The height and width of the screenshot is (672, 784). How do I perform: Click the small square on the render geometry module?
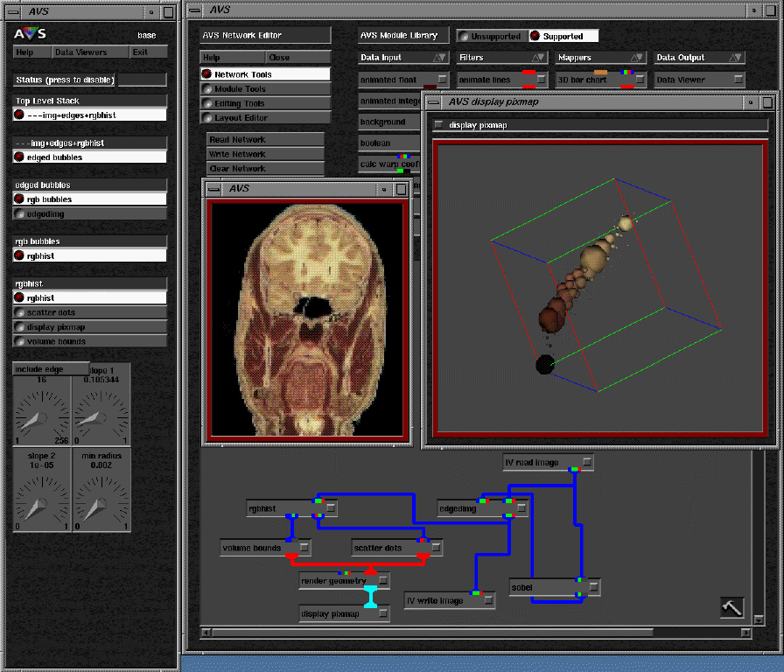pos(383,580)
